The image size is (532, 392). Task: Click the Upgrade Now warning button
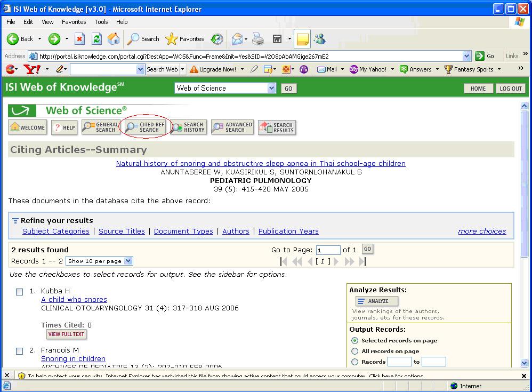(213, 69)
